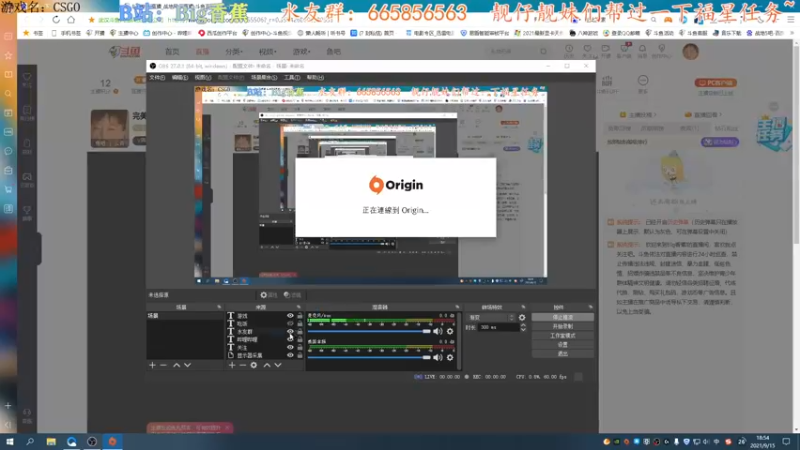Remove selected scene with minus icon
The width and height of the screenshot is (800, 450).
[163, 365]
